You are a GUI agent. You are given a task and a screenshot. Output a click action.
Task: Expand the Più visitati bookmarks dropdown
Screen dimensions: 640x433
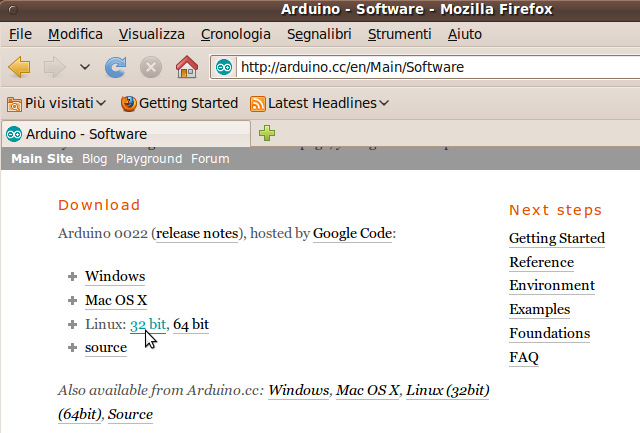pyautogui.click(x=101, y=103)
